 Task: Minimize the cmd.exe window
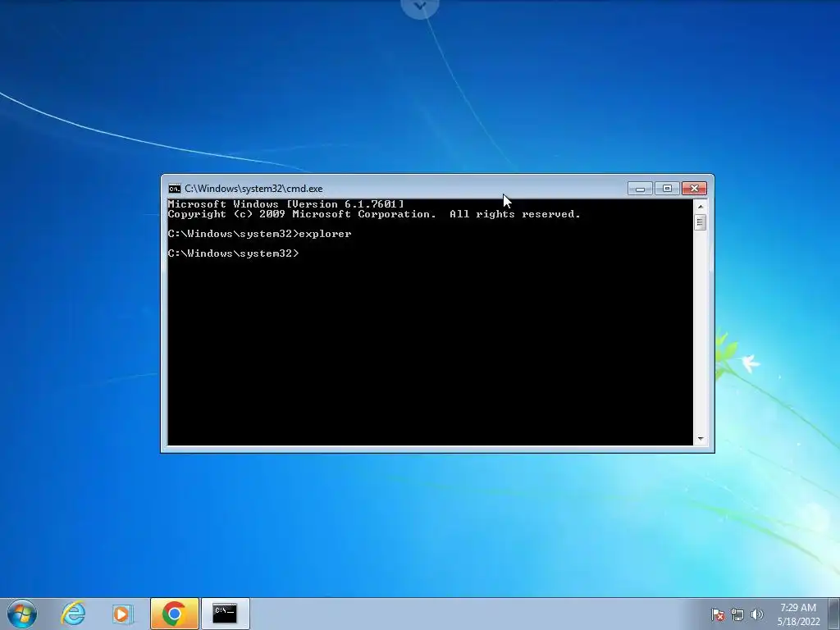pyautogui.click(x=640, y=189)
